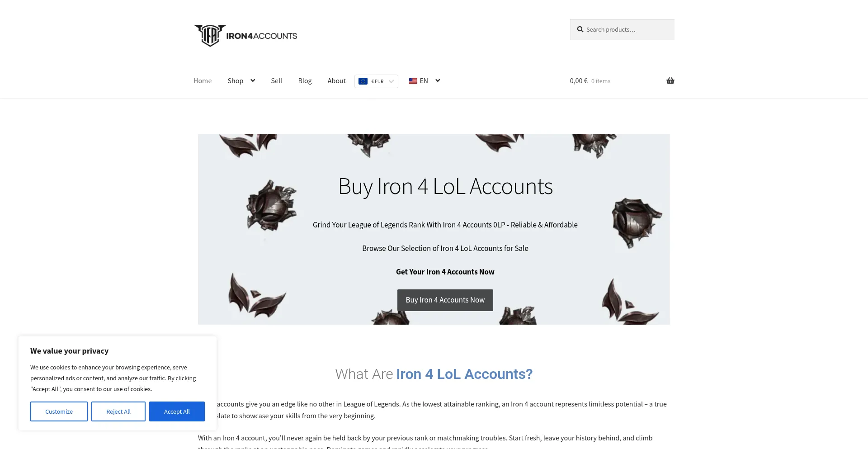Open the Sell page

(277, 81)
